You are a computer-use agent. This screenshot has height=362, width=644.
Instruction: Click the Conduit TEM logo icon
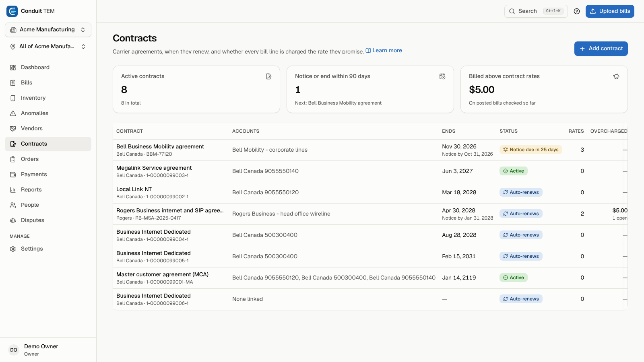12,11
